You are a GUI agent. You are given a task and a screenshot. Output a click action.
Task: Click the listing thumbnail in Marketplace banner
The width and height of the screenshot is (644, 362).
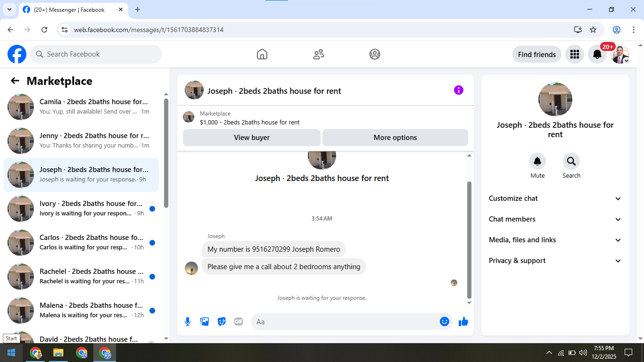(189, 117)
